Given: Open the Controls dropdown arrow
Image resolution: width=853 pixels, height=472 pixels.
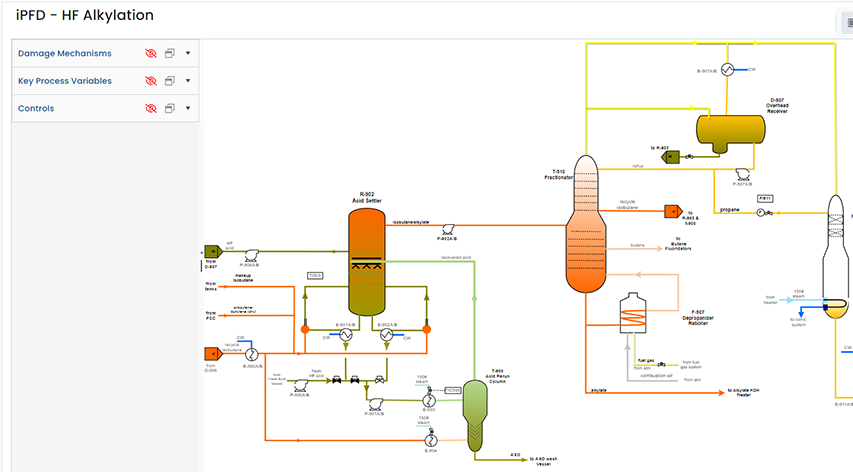Looking at the screenshot, I should 188,108.
